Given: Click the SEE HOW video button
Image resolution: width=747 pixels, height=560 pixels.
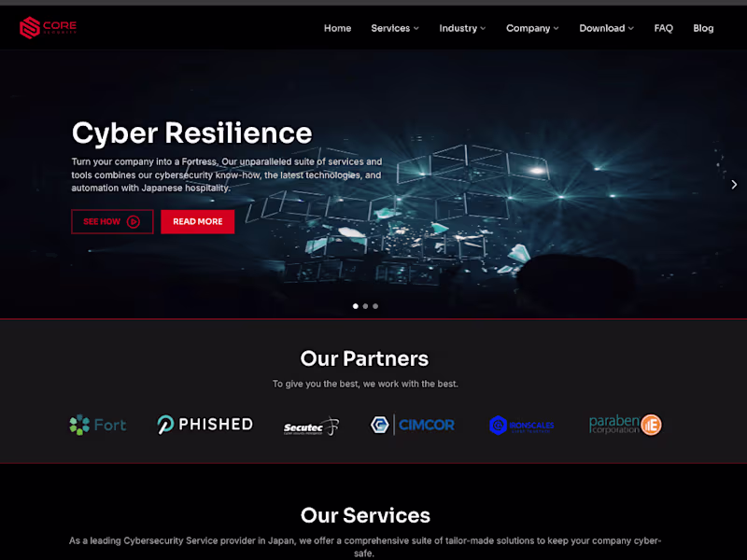Looking at the screenshot, I should point(112,222).
